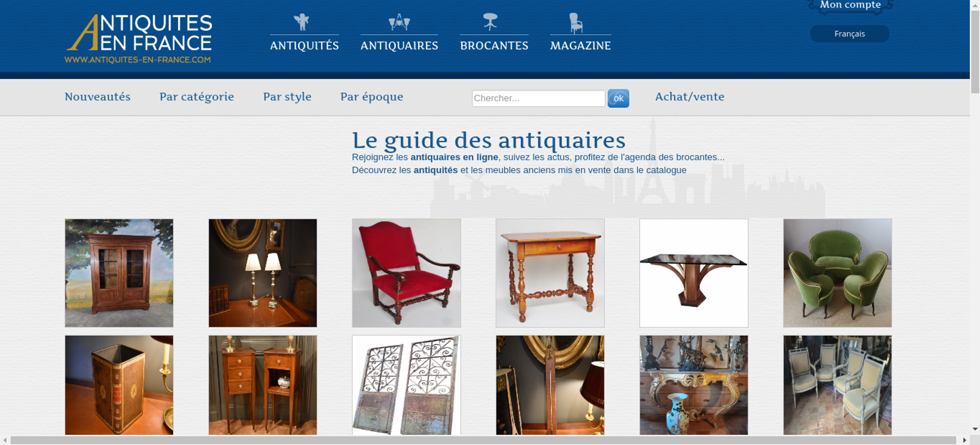Screen dimensions: 980x445
Task: Click the scroll left arrow on horizontal scrollbar
Action: pos(5,440)
